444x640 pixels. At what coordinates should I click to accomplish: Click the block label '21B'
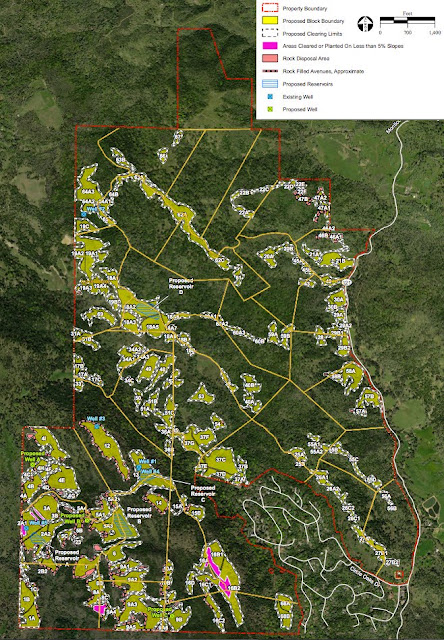pos(340,261)
